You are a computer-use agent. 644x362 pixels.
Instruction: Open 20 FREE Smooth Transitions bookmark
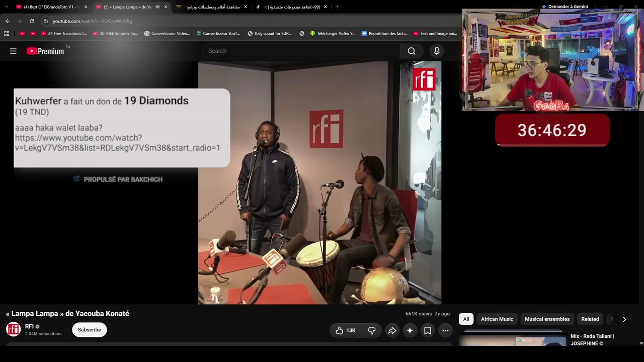coord(116,34)
